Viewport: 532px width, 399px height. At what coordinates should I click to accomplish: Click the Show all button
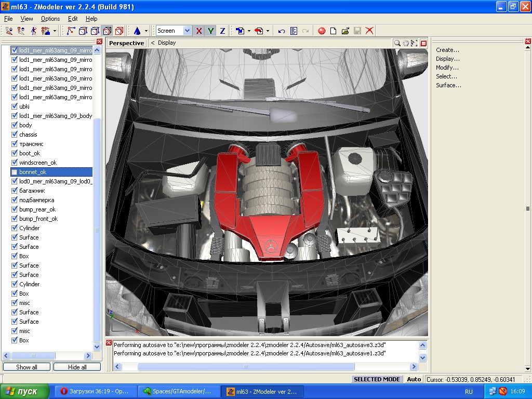[26, 367]
